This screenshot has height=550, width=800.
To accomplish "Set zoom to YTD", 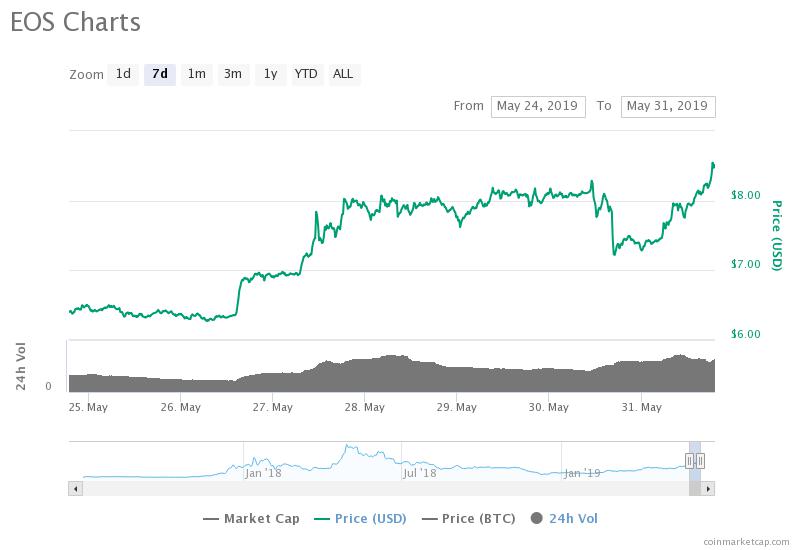I will point(307,74).
